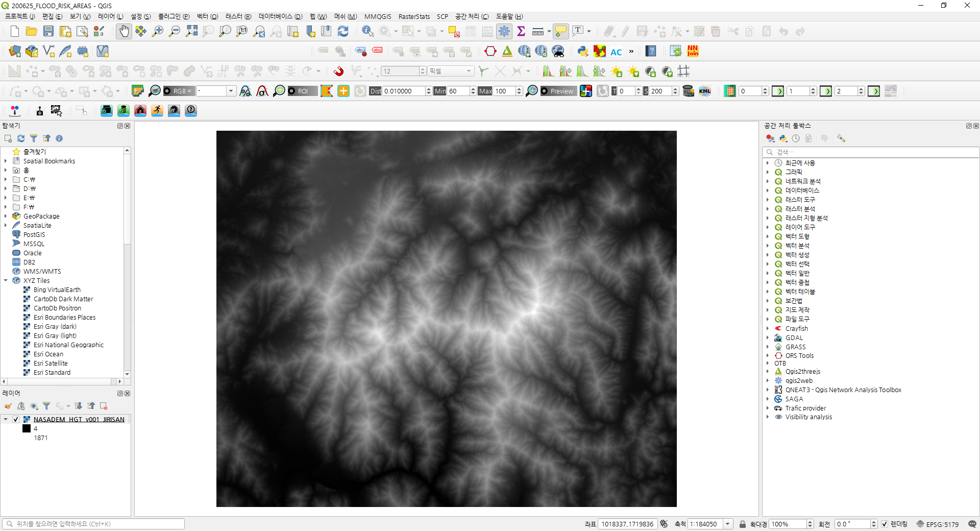Open toolbox processing history clock

tap(796, 138)
